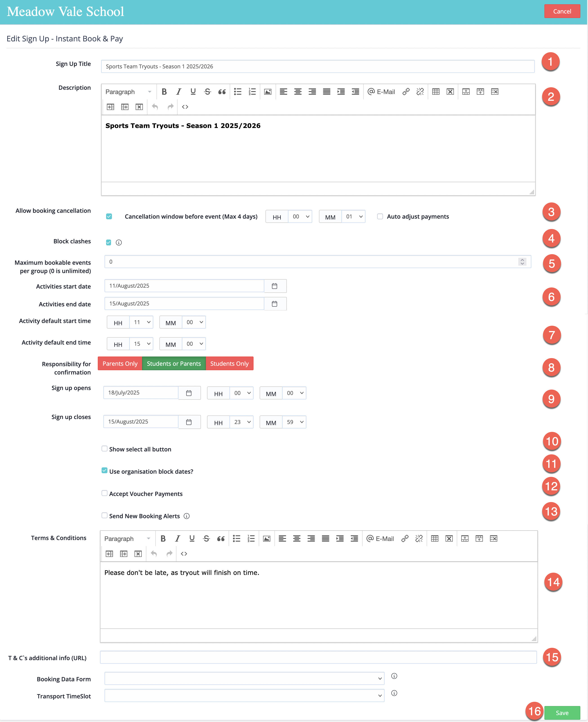Underline text in the Description editor
Viewport: 588px width, 722px height.
pos(193,92)
